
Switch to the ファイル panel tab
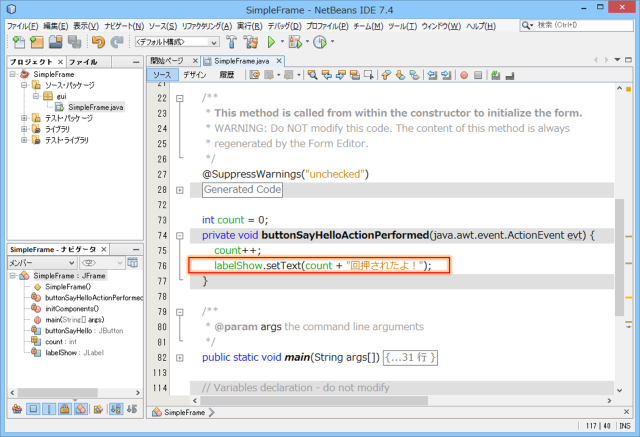pyautogui.click(x=83, y=62)
